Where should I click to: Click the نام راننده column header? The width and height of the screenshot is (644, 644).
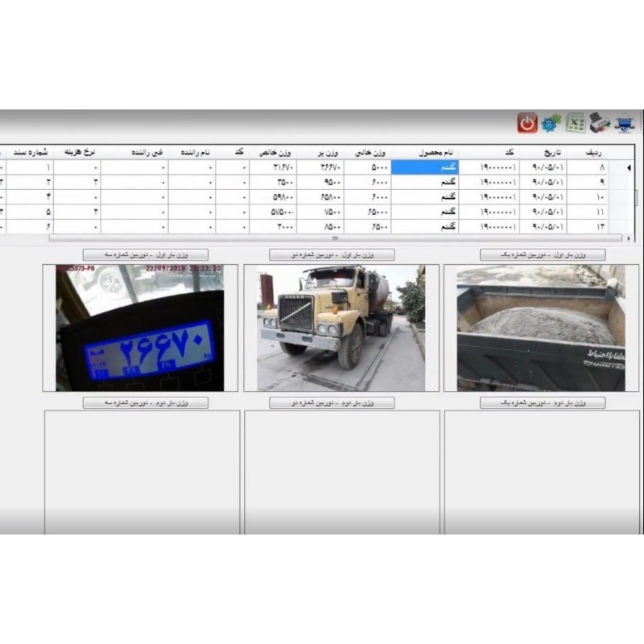tap(192, 152)
